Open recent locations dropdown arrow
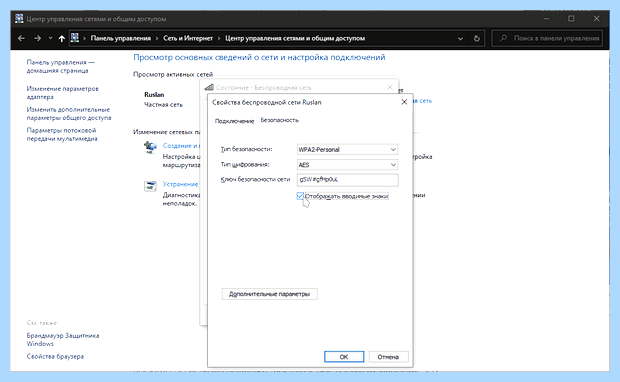 click(x=50, y=38)
